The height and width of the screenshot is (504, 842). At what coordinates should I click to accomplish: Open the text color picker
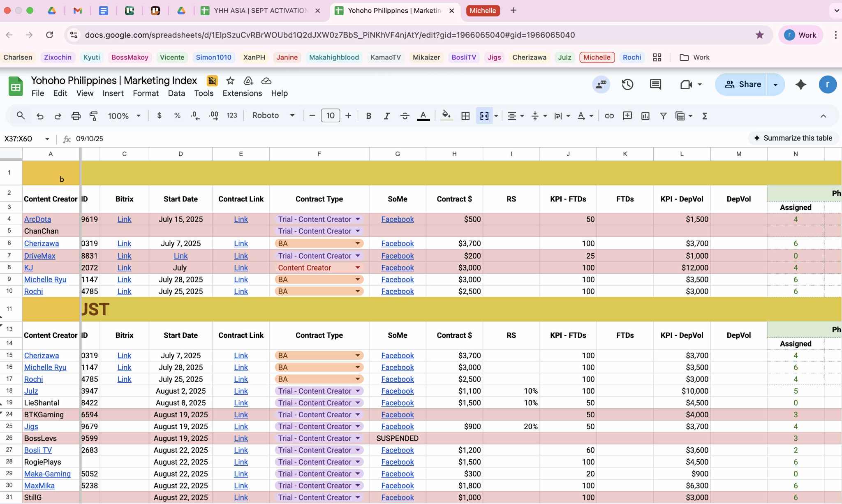coord(423,116)
